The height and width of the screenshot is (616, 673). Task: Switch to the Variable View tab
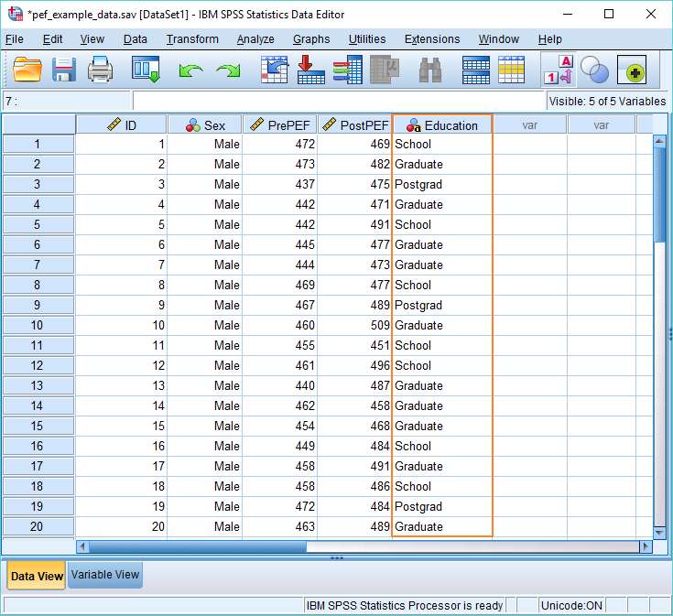coord(105,575)
